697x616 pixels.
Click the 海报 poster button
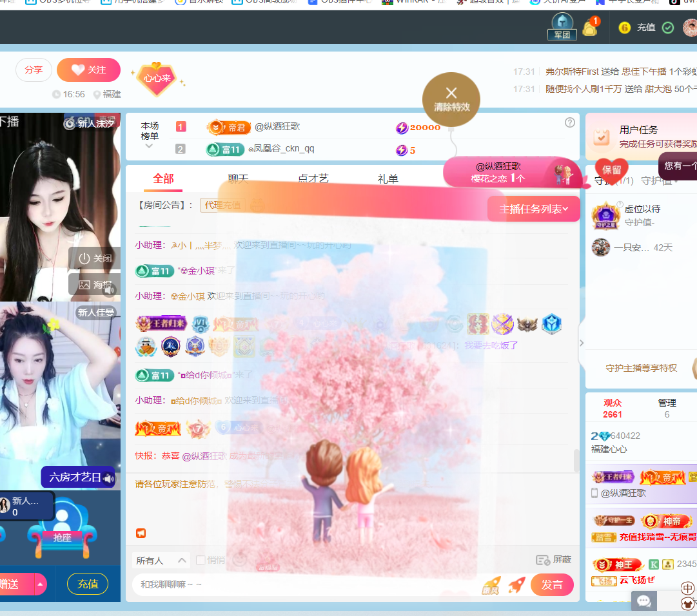(93, 285)
